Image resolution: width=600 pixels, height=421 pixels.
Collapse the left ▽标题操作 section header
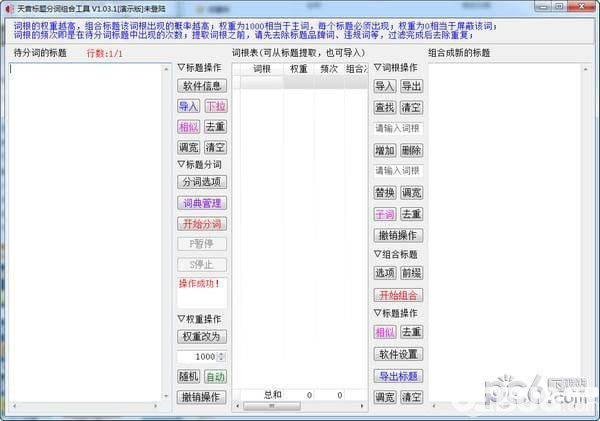click(199, 68)
